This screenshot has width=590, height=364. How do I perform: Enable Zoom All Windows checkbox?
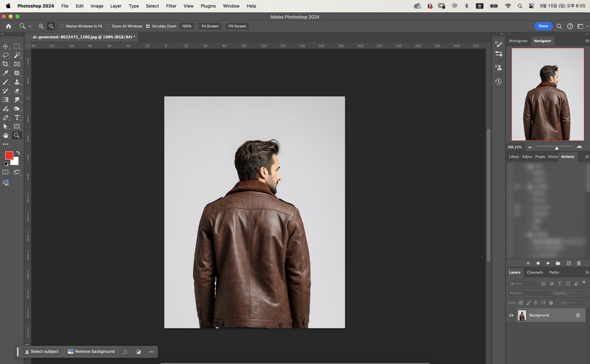pyautogui.click(x=108, y=26)
